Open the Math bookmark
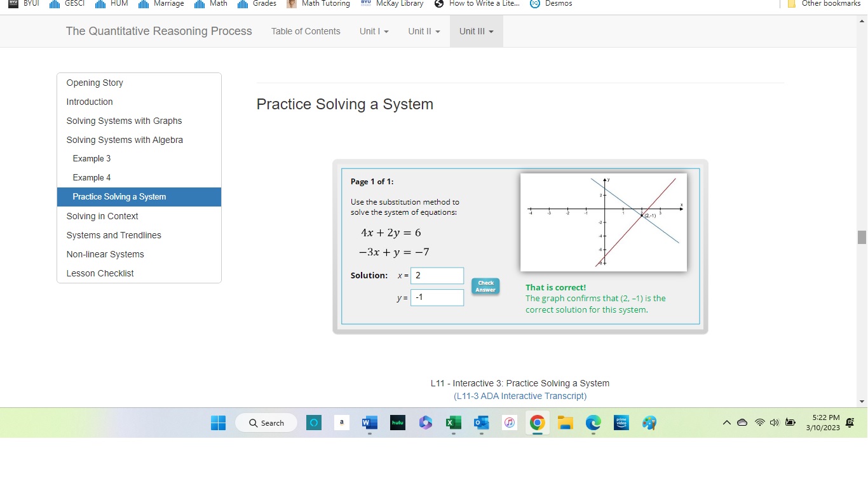 (x=210, y=4)
